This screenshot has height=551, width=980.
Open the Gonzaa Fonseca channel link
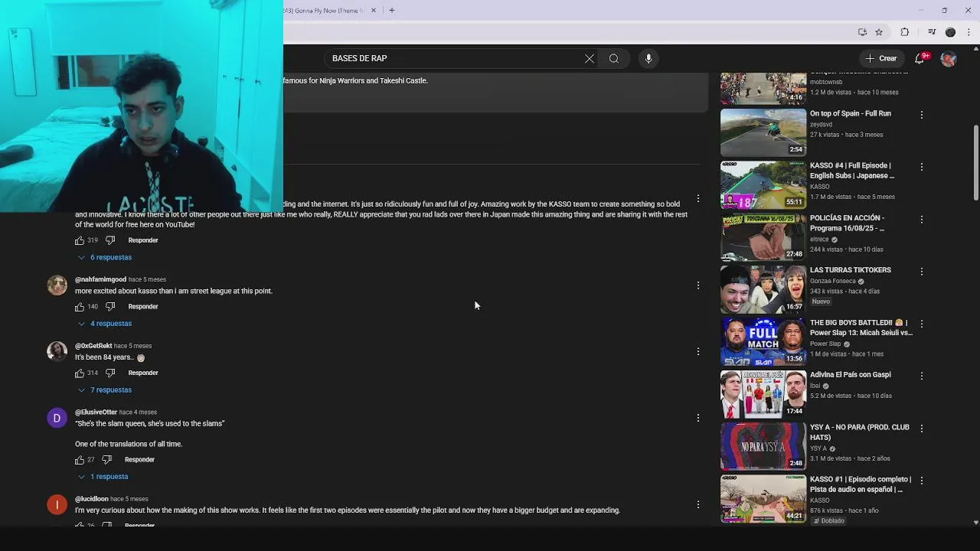(833, 281)
